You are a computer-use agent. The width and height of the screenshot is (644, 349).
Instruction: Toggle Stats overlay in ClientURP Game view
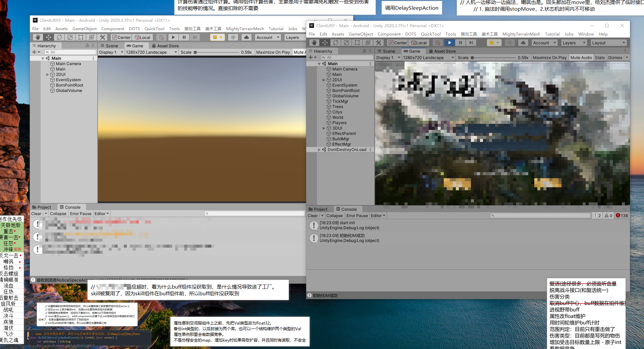pos(600,58)
